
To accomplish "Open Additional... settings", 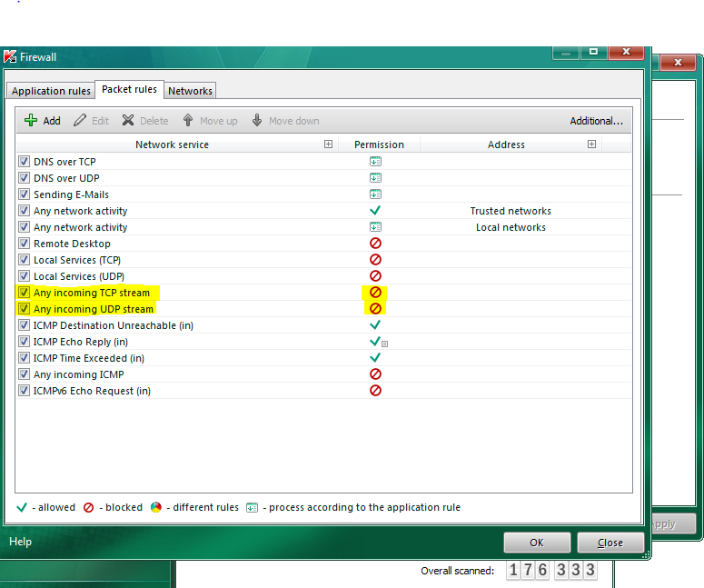I will pyautogui.click(x=596, y=121).
